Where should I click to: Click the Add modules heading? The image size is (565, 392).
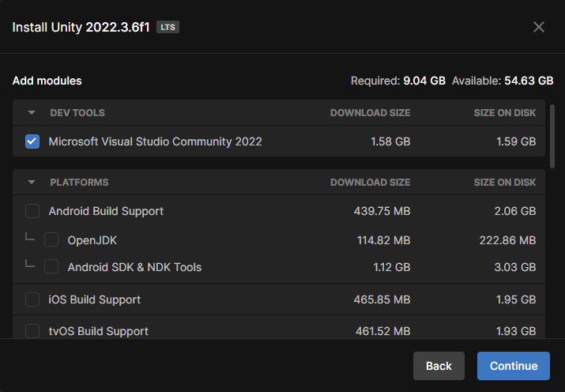click(x=47, y=81)
